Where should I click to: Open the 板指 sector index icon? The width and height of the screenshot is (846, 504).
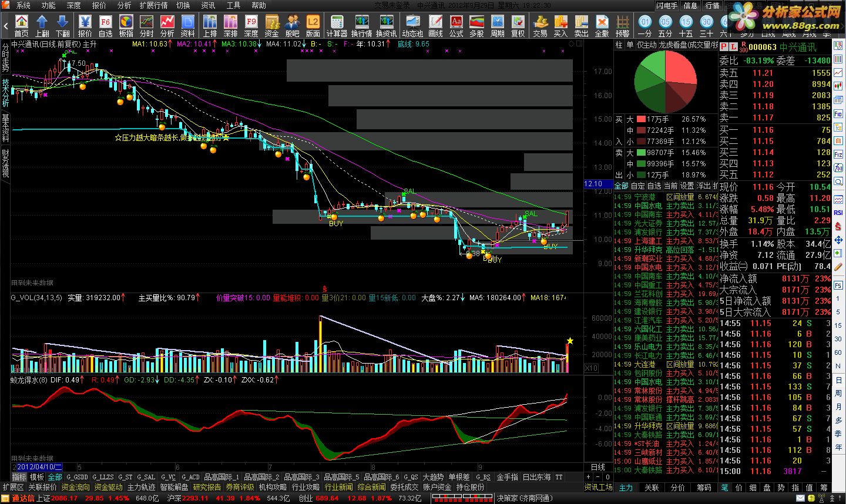click(x=126, y=26)
